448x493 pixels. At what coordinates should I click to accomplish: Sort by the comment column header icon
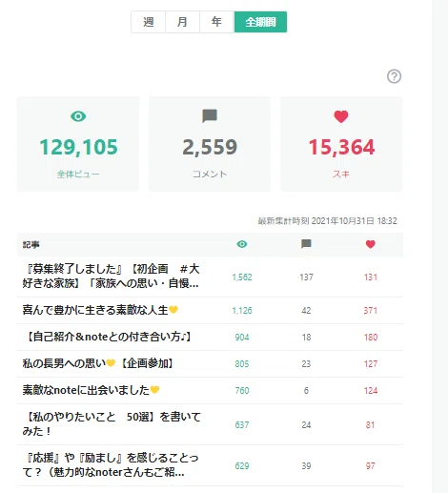(x=306, y=244)
